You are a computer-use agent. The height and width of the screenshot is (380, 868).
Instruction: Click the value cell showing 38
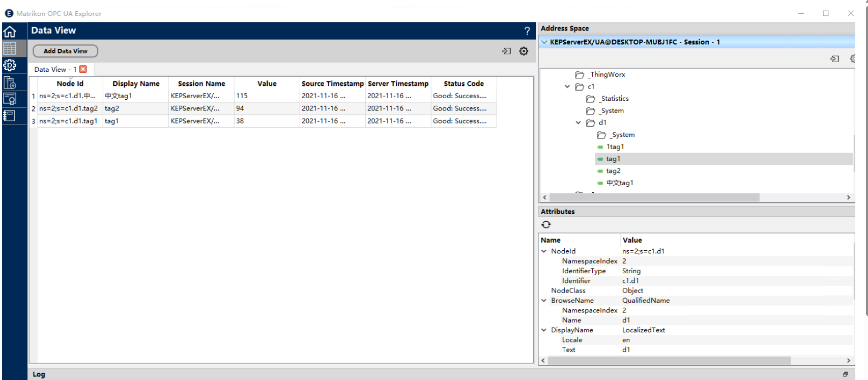tap(267, 121)
